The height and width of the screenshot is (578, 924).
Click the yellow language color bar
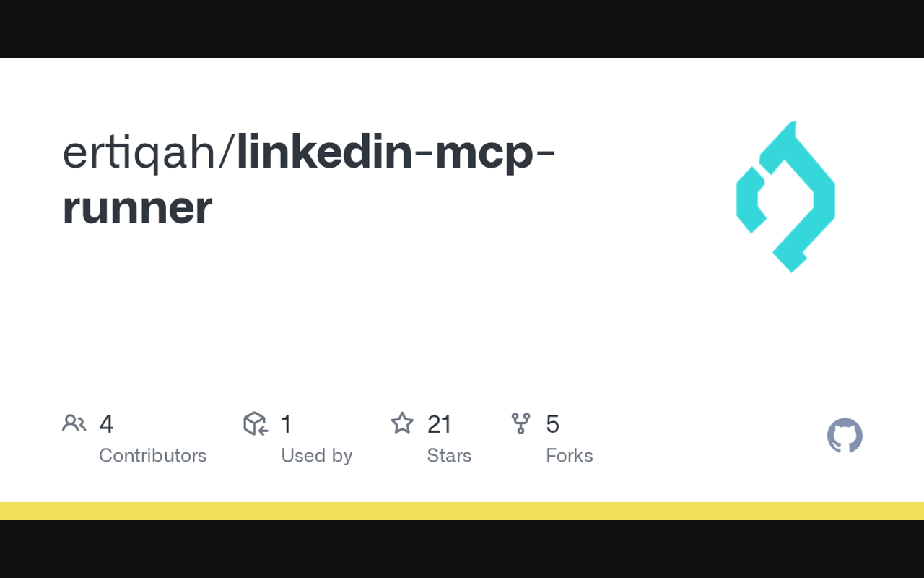click(x=462, y=511)
